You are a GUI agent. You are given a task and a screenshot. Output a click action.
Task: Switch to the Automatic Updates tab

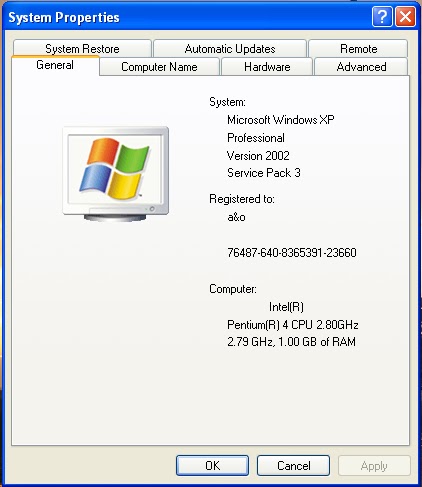pyautogui.click(x=230, y=48)
